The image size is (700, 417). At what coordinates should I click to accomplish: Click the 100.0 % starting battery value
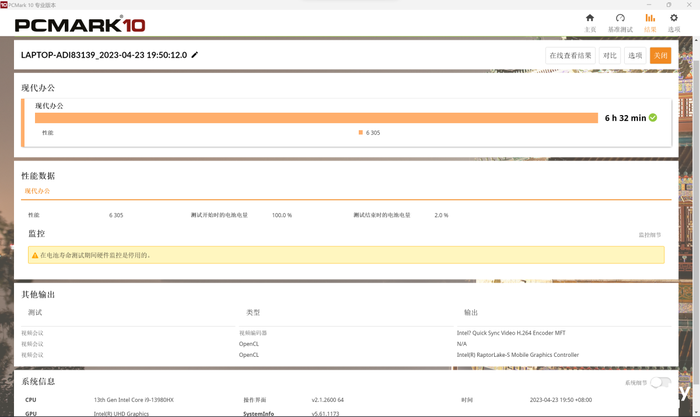pos(282,215)
